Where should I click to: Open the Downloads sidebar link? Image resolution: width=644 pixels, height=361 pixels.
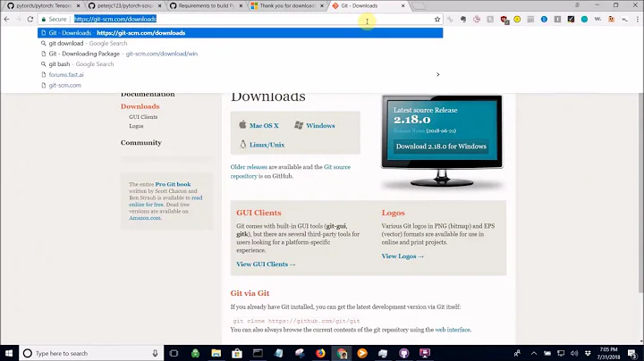pyautogui.click(x=140, y=106)
